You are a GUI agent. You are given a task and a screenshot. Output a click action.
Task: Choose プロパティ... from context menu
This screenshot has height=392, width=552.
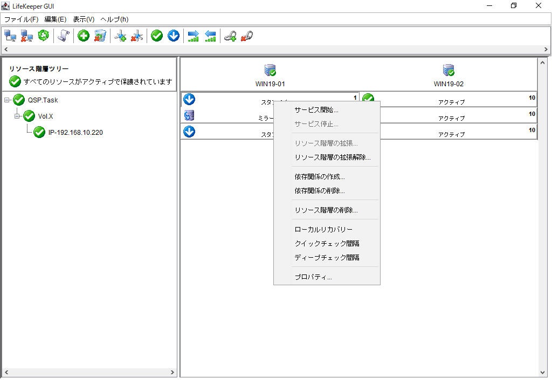[x=313, y=277]
